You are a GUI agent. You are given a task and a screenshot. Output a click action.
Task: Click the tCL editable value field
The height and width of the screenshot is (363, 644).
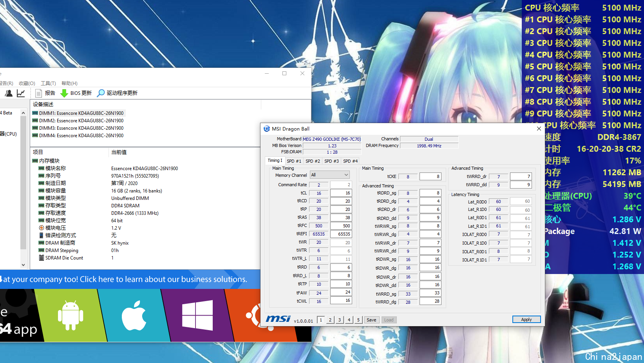click(341, 193)
